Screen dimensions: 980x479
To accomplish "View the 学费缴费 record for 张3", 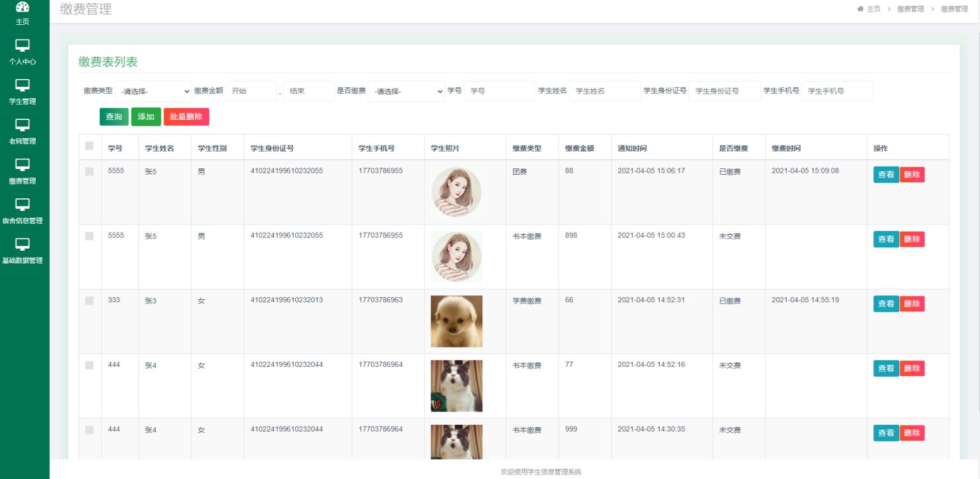I will click(x=886, y=304).
